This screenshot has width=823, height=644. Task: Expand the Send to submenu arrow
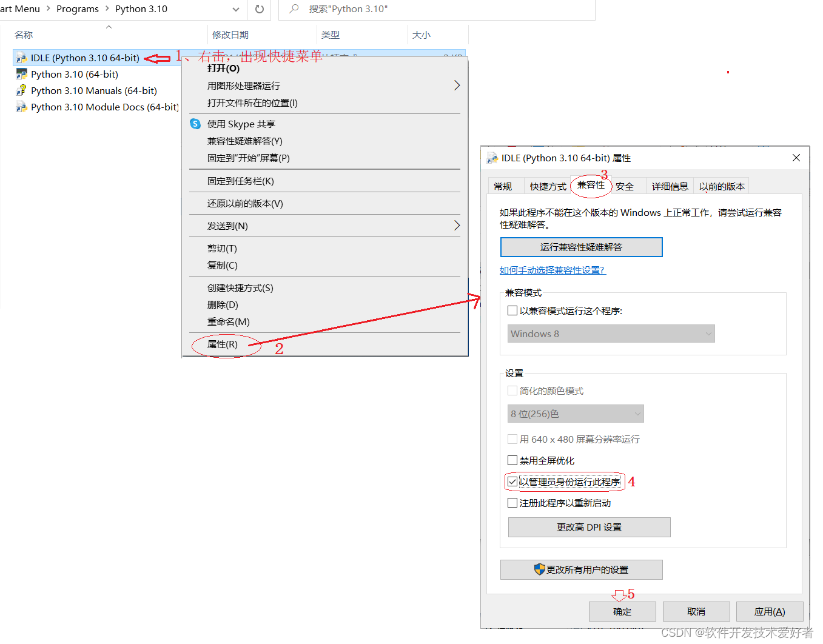(x=457, y=226)
